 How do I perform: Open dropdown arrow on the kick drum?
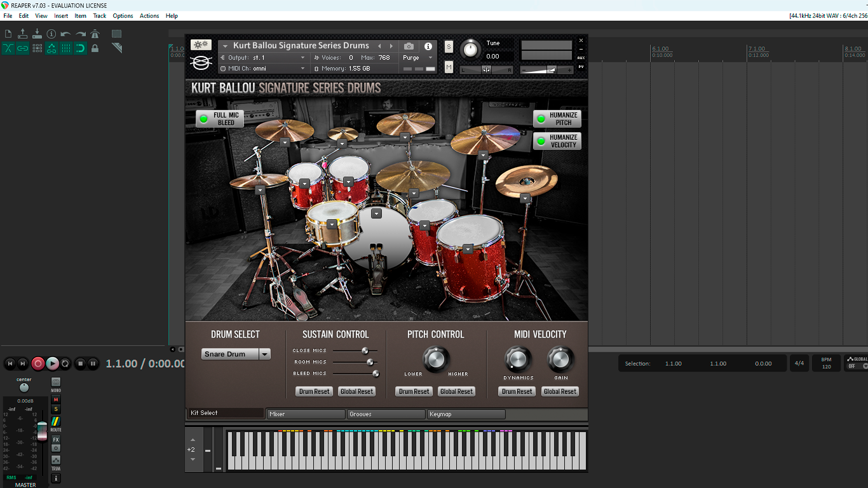click(377, 213)
